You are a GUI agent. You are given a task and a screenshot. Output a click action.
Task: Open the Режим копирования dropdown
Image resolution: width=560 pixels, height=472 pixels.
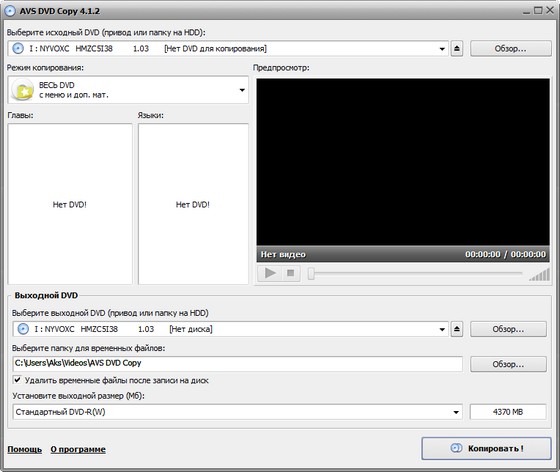pyautogui.click(x=242, y=90)
